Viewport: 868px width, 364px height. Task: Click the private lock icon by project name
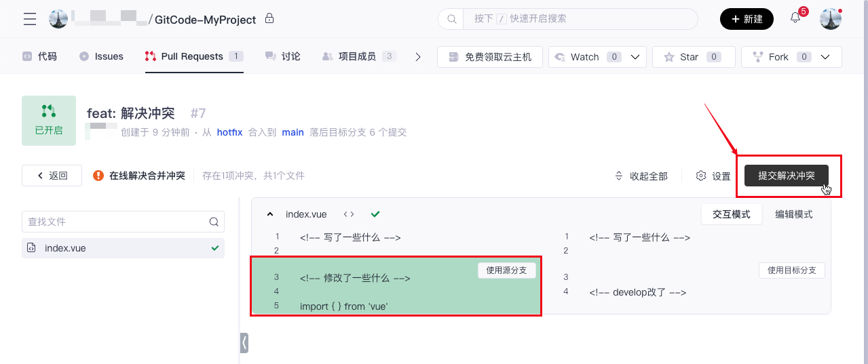pos(269,18)
